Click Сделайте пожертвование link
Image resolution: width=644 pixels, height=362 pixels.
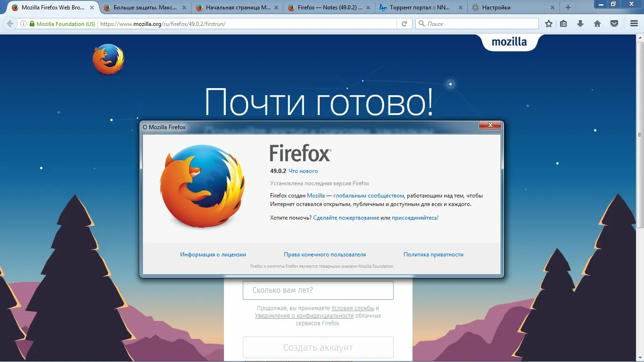pyautogui.click(x=346, y=218)
